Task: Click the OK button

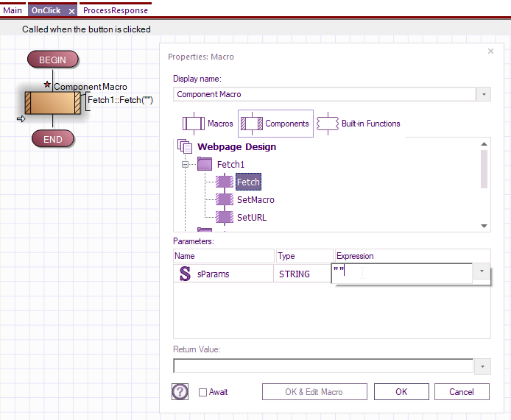Action: [401, 391]
